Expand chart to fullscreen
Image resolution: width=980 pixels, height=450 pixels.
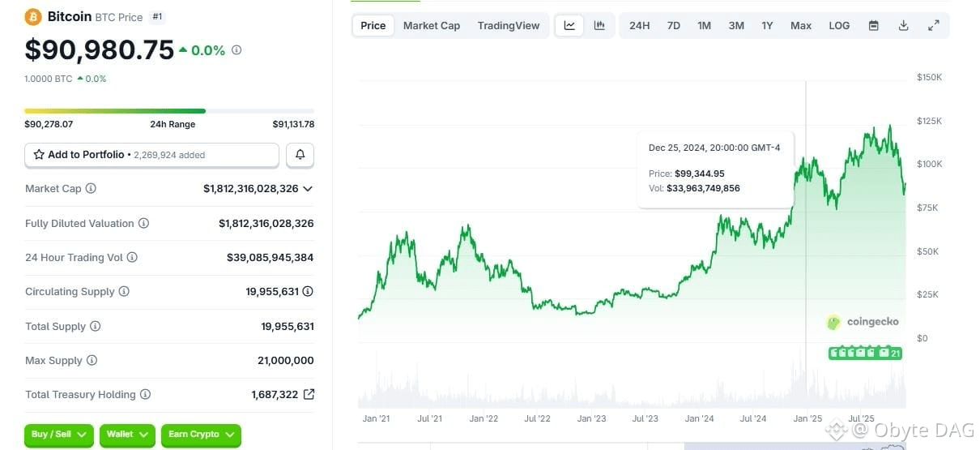click(x=933, y=25)
